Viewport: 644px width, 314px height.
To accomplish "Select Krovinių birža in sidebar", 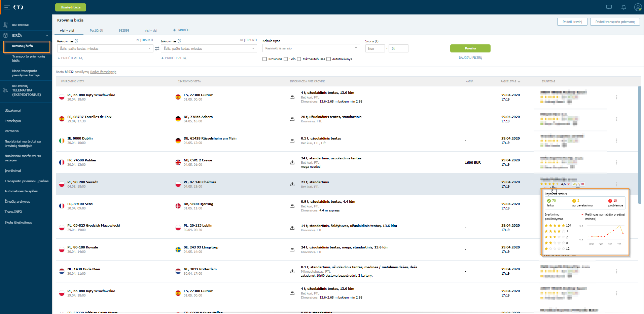I will [27, 46].
